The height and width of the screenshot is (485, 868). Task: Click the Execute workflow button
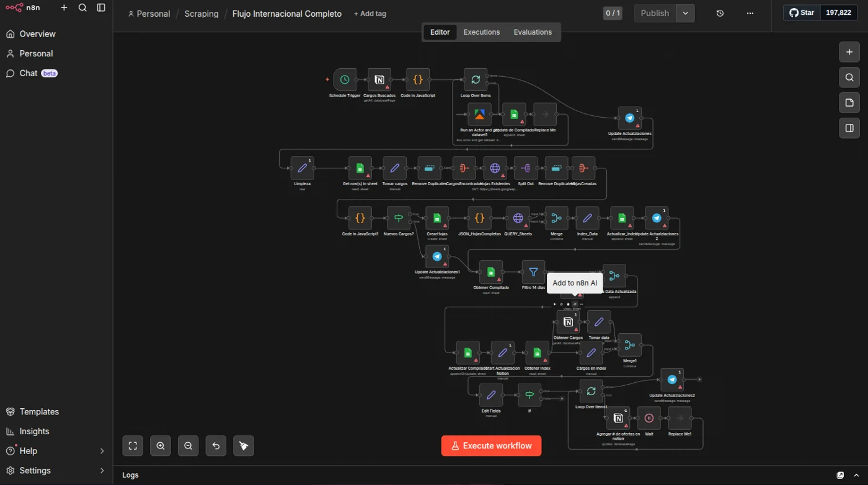tap(491, 446)
